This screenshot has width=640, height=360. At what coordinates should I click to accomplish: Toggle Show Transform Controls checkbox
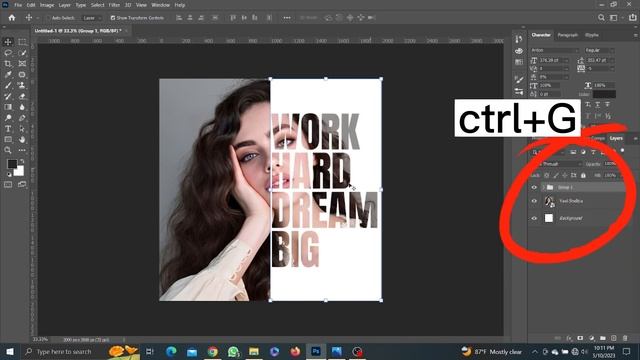pos(113,18)
